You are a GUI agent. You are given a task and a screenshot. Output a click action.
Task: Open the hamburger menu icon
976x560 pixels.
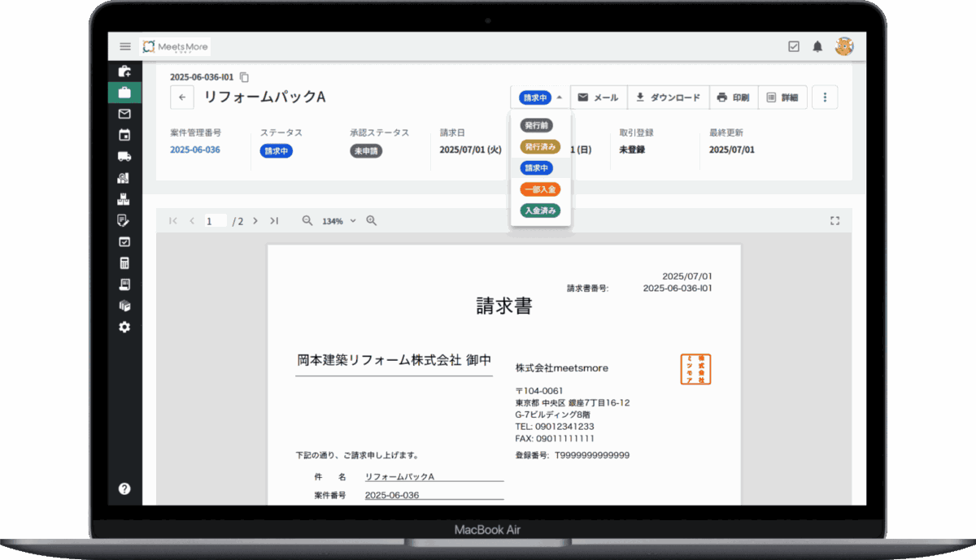pyautogui.click(x=124, y=46)
